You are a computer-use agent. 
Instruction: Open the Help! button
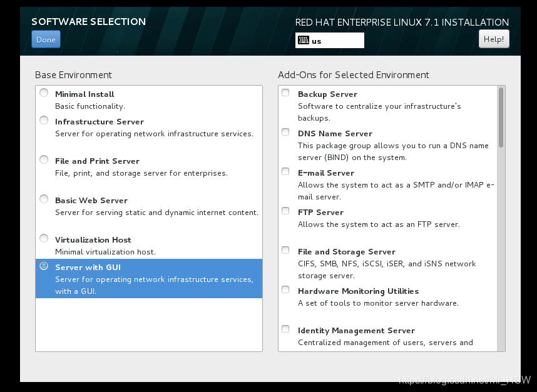click(x=494, y=39)
